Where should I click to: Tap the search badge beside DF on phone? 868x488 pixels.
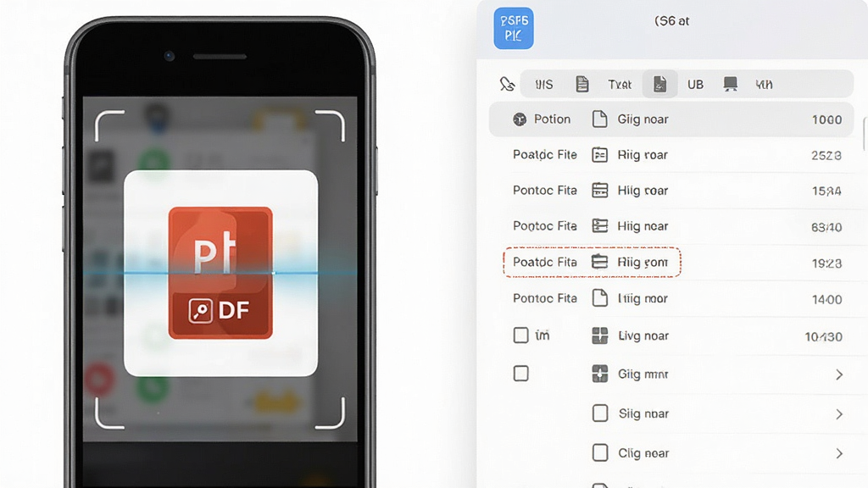200,310
